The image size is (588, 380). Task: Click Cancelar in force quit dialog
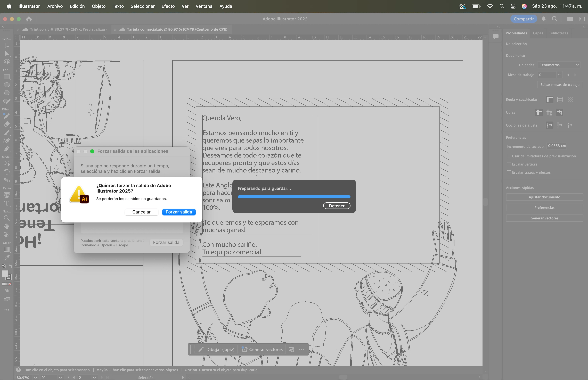pos(141,212)
